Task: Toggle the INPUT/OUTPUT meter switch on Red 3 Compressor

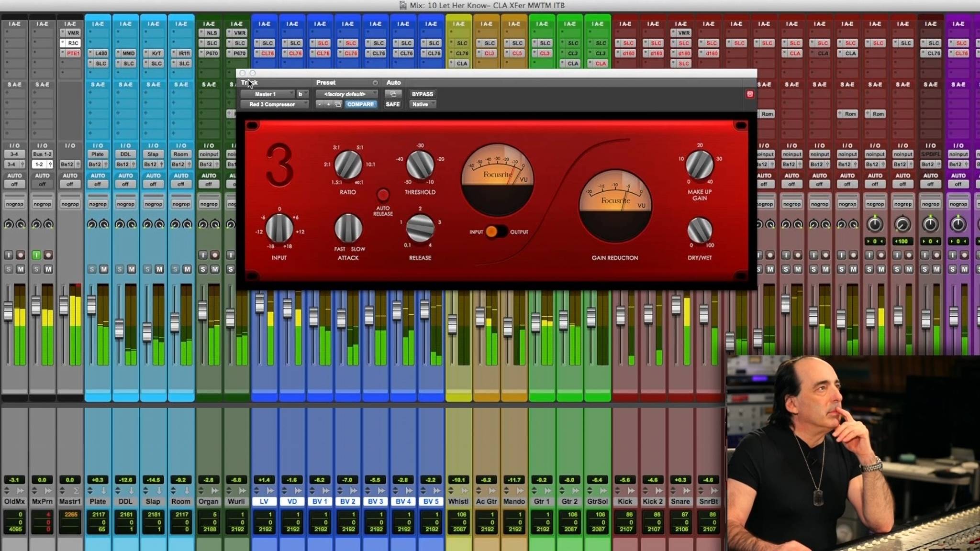Action: click(498, 231)
